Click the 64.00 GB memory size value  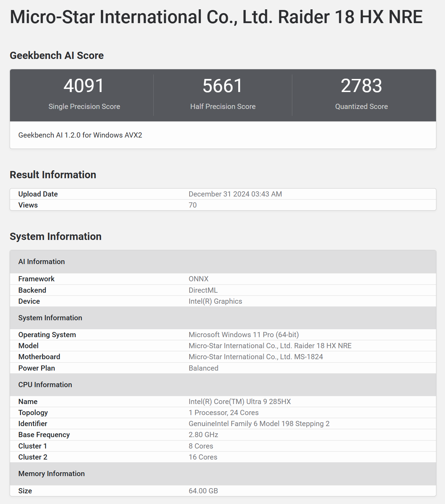pos(203,491)
